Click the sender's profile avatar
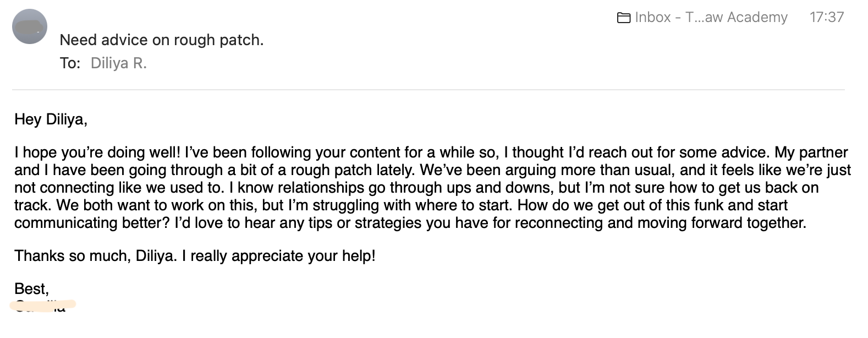Screen dimensions: 868x338 [30, 26]
